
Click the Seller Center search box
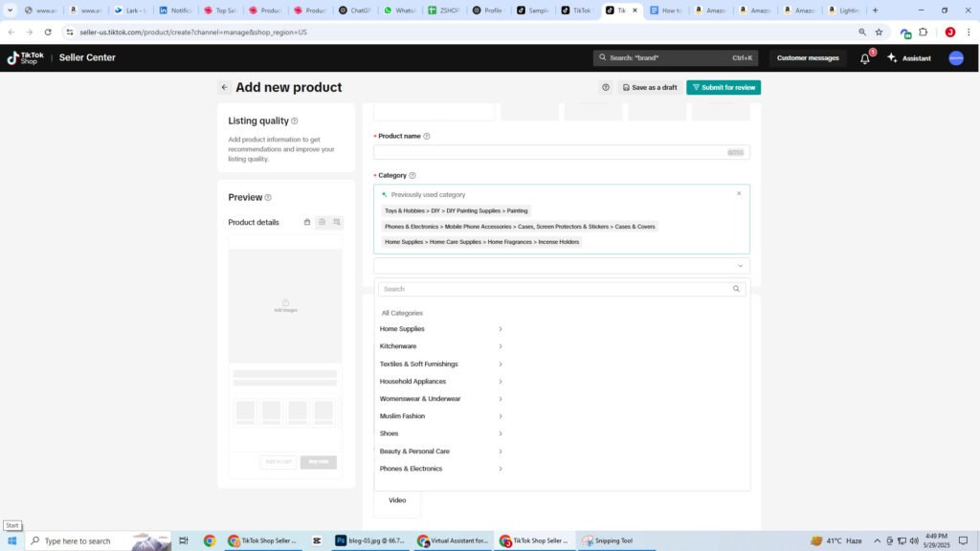(x=676, y=58)
